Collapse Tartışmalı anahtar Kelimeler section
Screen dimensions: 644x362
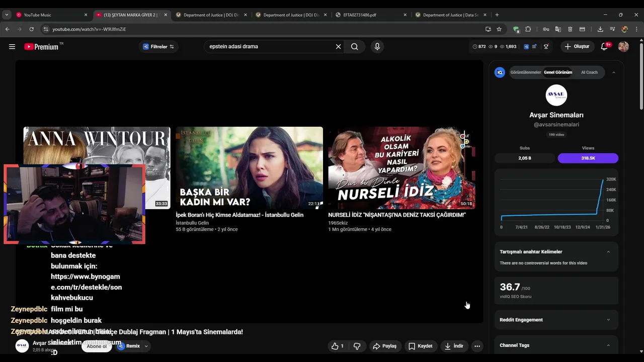pyautogui.click(x=608, y=252)
